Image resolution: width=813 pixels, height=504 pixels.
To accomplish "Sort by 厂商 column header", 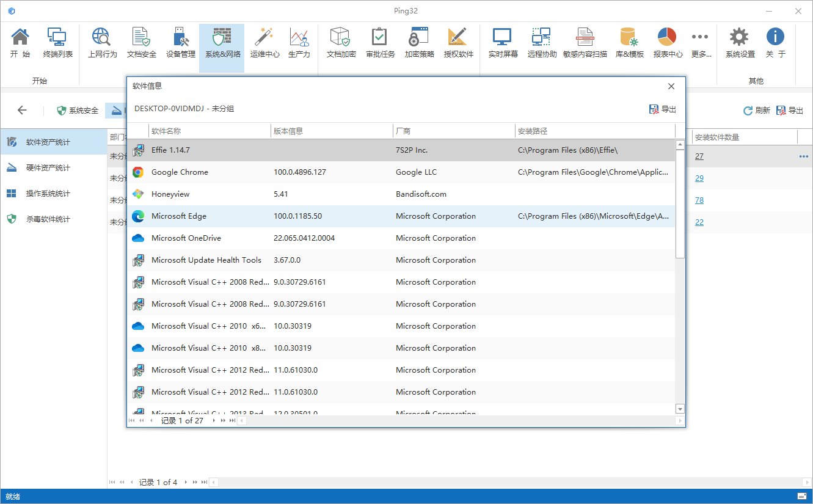I will [x=454, y=131].
